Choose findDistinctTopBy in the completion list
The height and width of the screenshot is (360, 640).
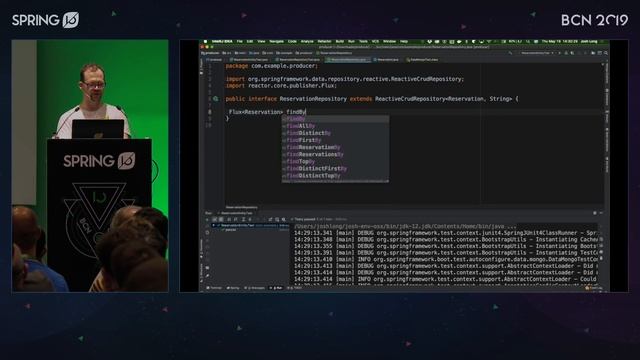pyautogui.click(x=335, y=176)
